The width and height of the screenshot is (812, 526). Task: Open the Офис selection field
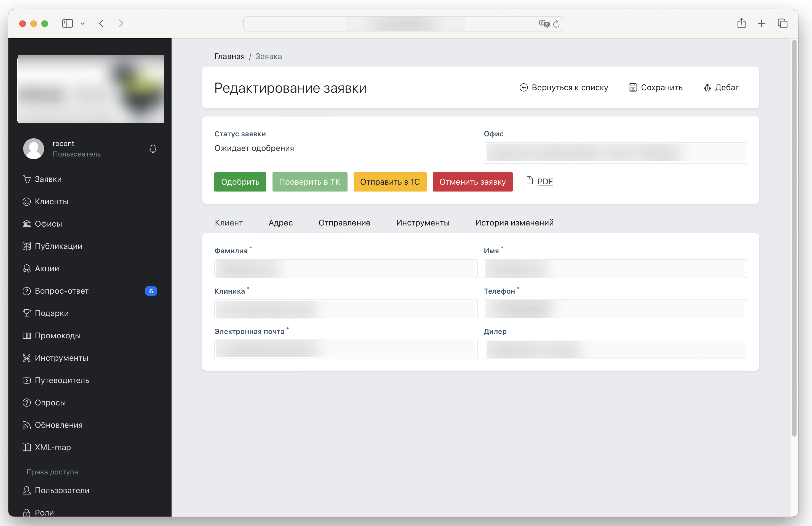(615, 153)
